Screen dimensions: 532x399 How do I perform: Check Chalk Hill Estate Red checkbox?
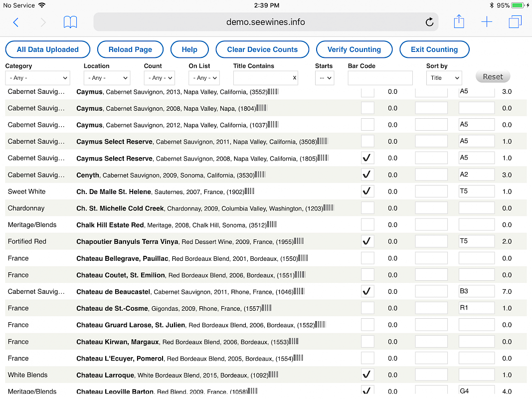[x=367, y=224]
